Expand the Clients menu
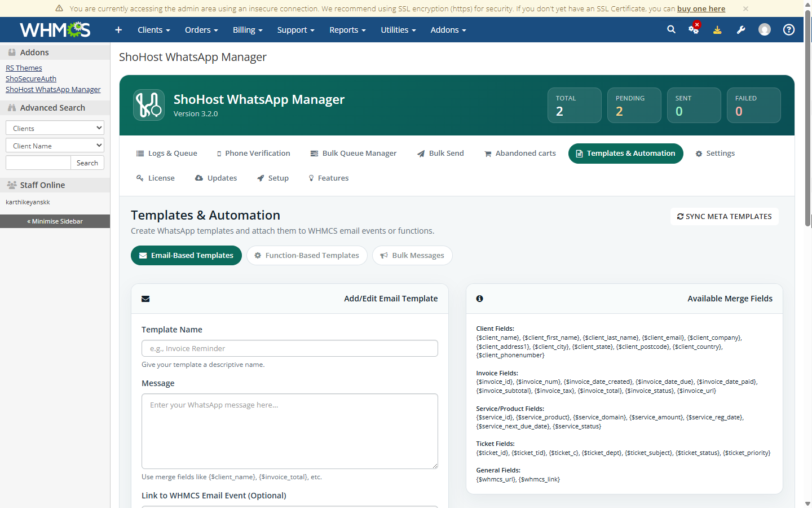This screenshot has height=508, width=812. point(154,30)
